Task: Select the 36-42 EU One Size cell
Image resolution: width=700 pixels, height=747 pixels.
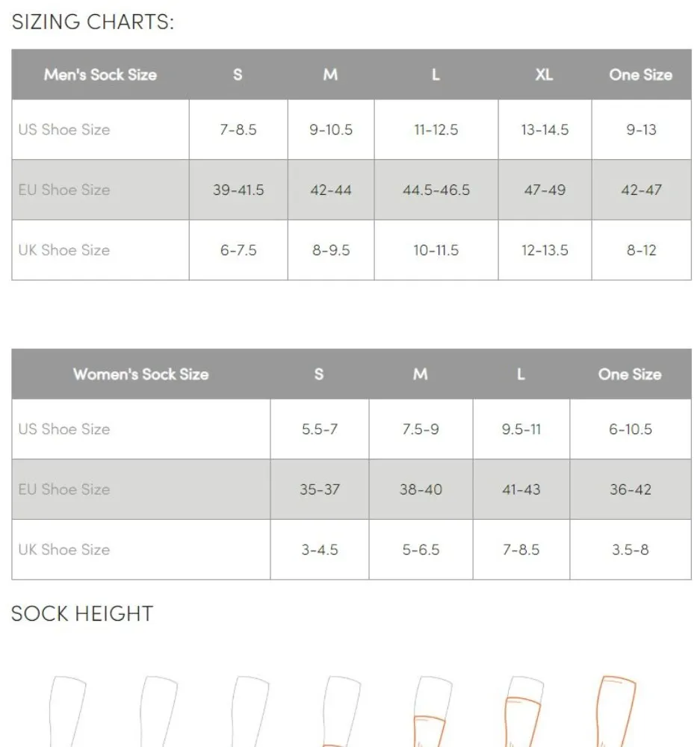Action: pyautogui.click(x=631, y=490)
